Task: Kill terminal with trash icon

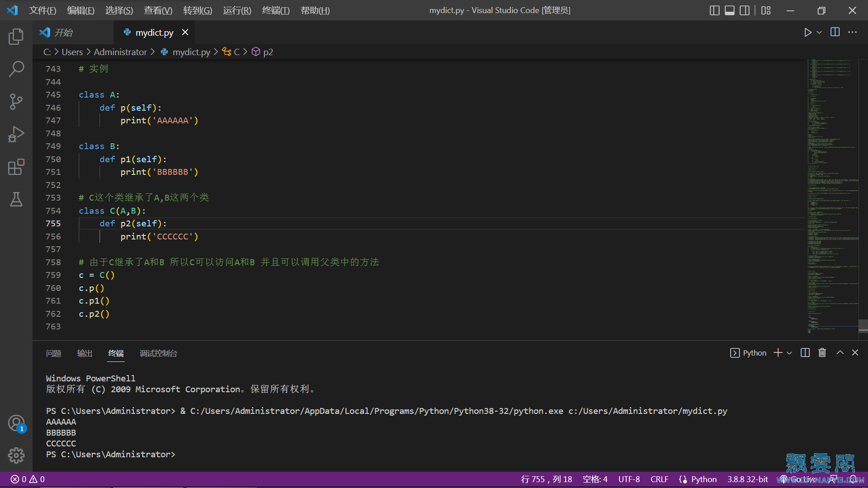Action: [822, 352]
